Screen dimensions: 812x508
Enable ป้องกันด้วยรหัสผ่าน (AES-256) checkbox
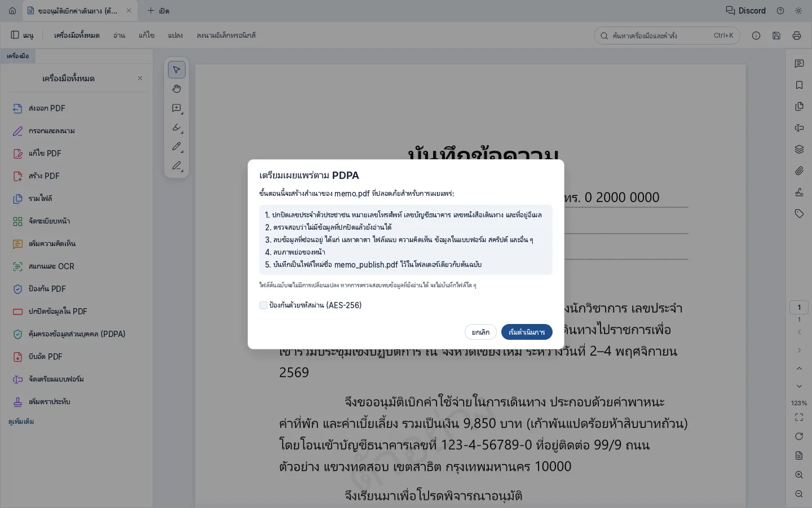(x=263, y=305)
